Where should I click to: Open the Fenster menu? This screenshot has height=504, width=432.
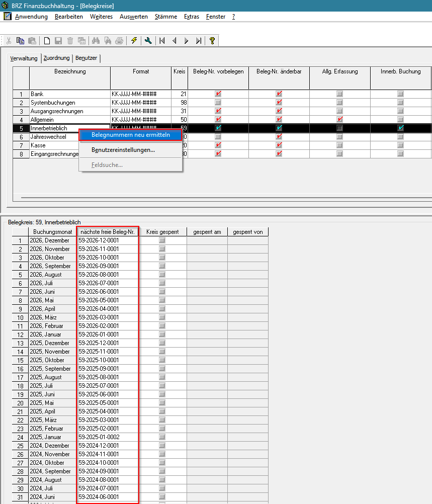click(216, 17)
